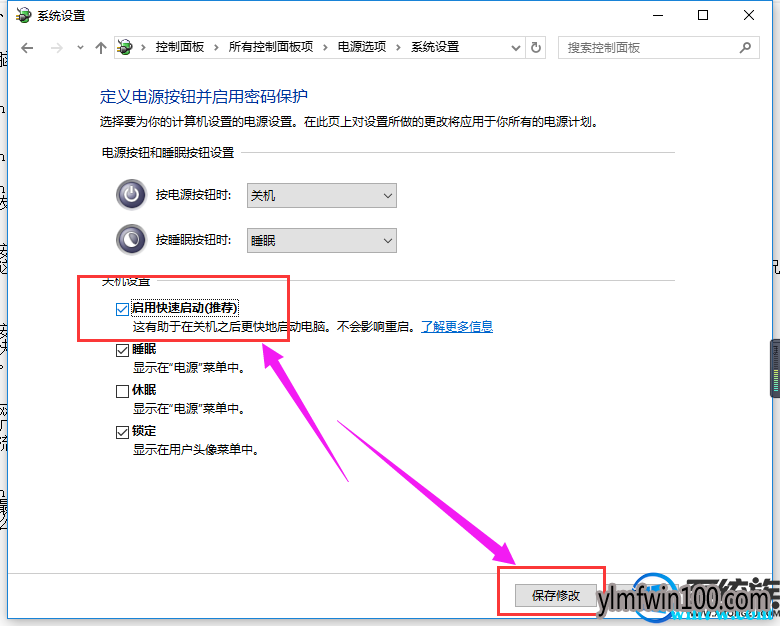Open 按电源按钮时 dropdown showing 关机

pyautogui.click(x=322, y=196)
